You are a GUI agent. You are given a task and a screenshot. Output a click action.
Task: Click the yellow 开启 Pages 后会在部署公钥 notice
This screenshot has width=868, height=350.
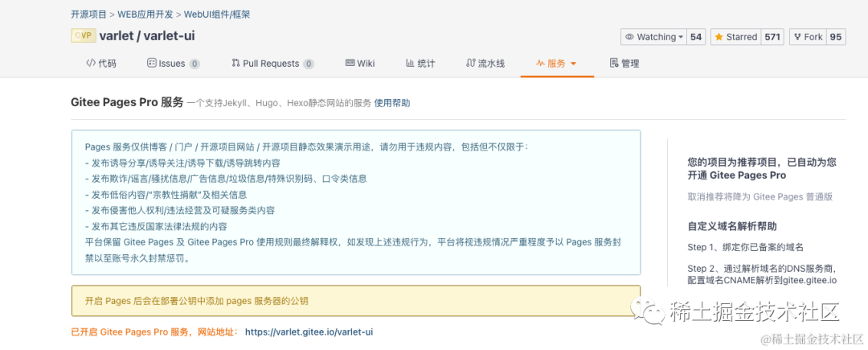[x=356, y=301]
